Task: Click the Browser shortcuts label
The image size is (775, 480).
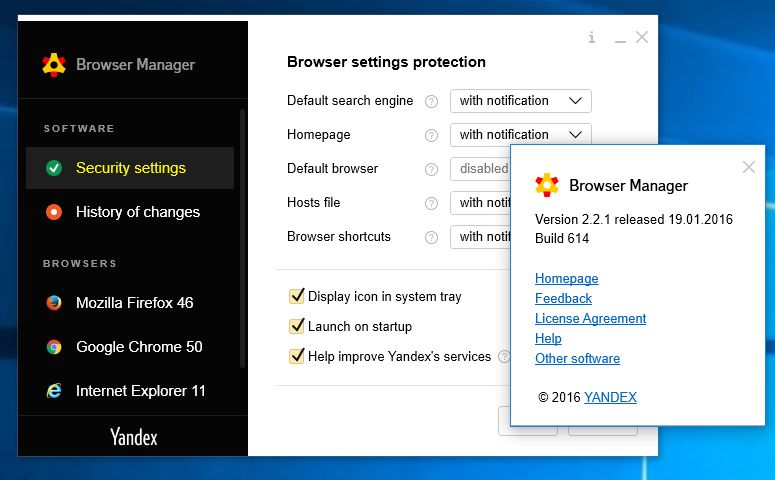Action: point(339,237)
